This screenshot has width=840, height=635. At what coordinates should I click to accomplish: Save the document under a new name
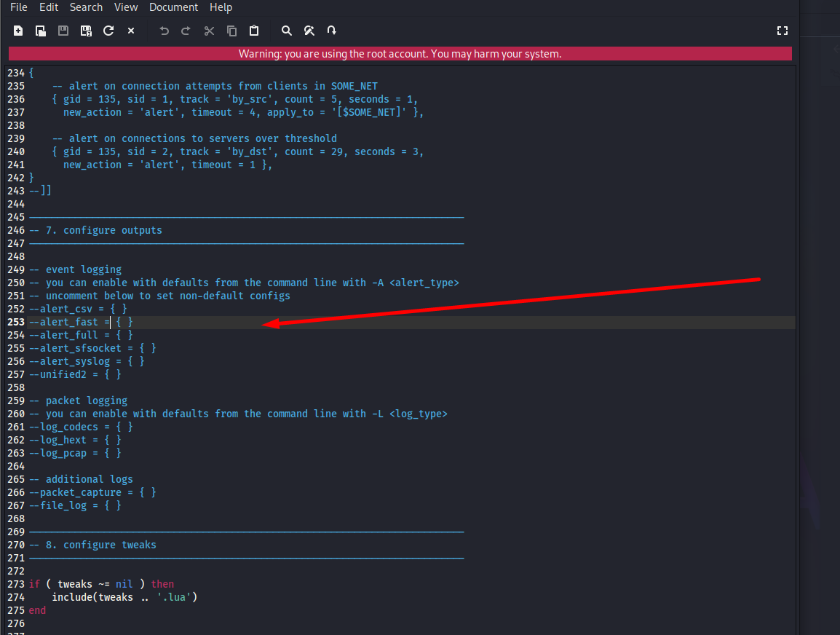coord(86,31)
